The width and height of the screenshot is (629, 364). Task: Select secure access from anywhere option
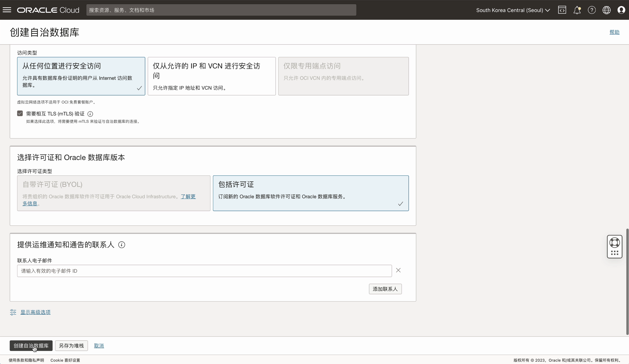(x=81, y=76)
